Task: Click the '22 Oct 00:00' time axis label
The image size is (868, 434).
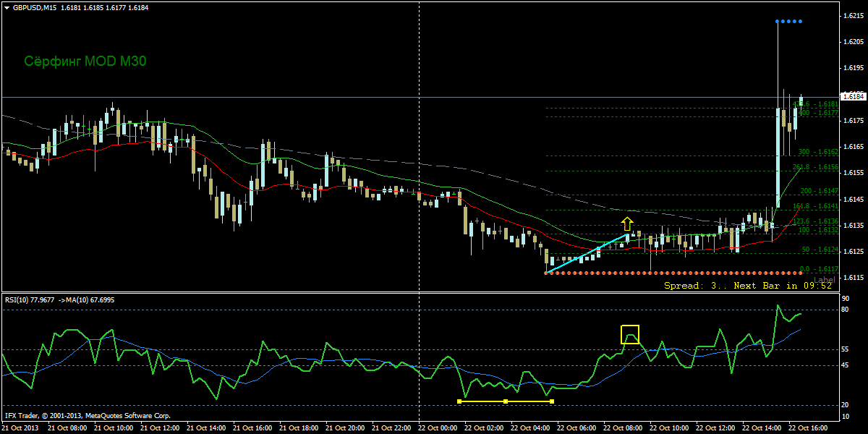Action: (x=438, y=427)
